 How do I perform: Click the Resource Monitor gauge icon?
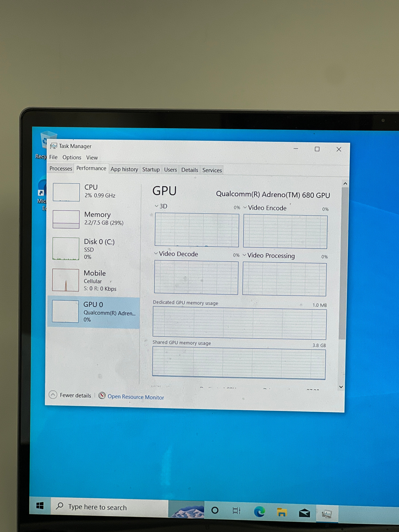click(x=102, y=395)
